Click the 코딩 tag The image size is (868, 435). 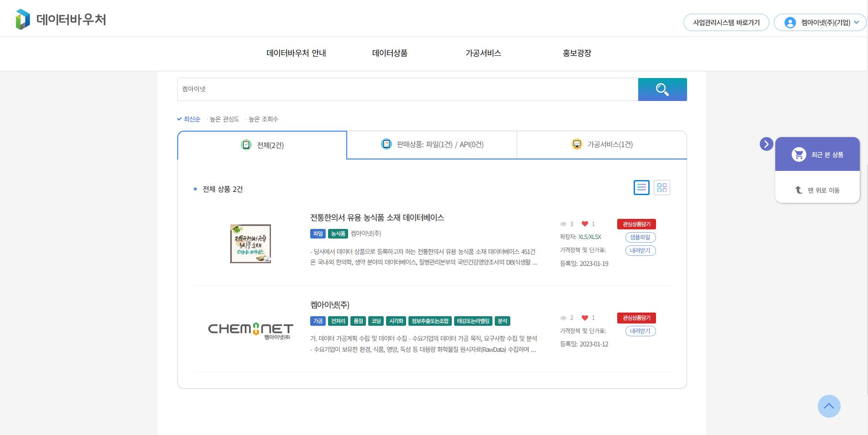[376, 321]
